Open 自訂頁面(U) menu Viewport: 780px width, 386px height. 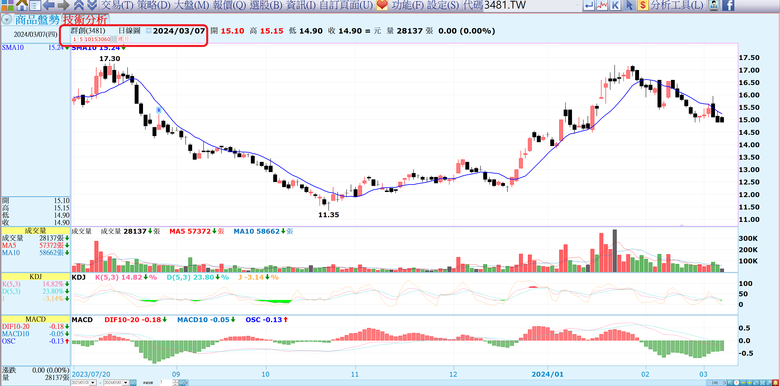pos(346,5)
